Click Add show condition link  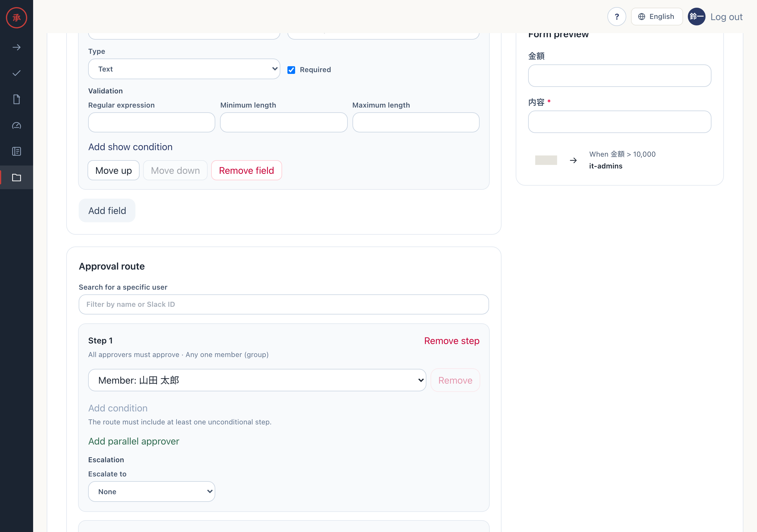[130, 147]
